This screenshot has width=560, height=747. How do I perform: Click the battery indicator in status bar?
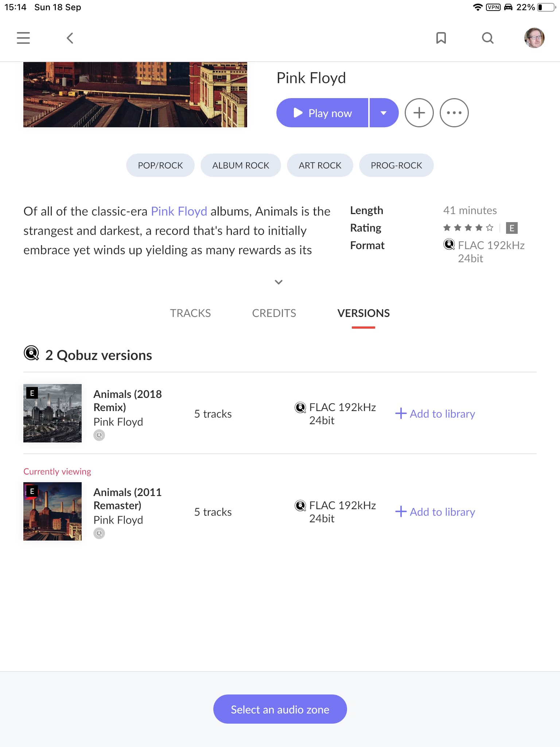click(547, 7)
